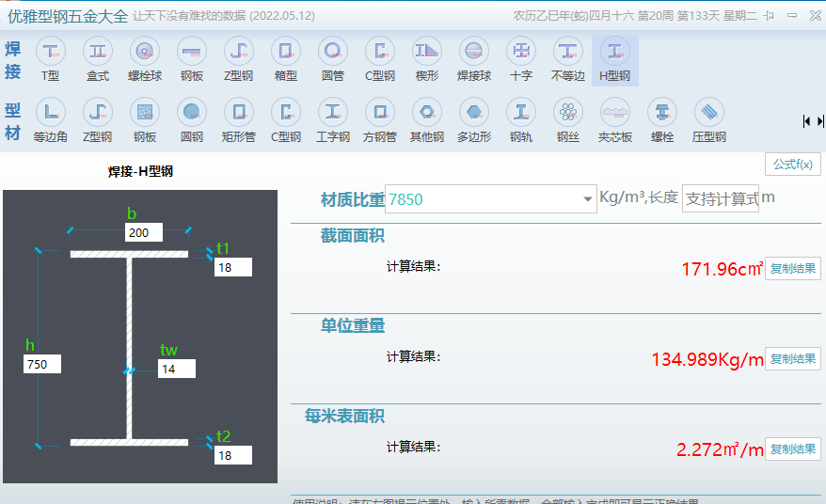
Task: Select Z型钢 in the 型材 row
Action: 98,120
